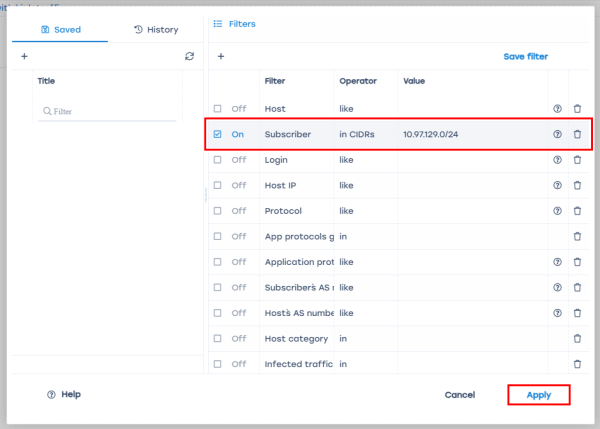Screen dimensions: 600x429
Task: Enable the Protocol filter checkbox
Action: coord(218,212)
